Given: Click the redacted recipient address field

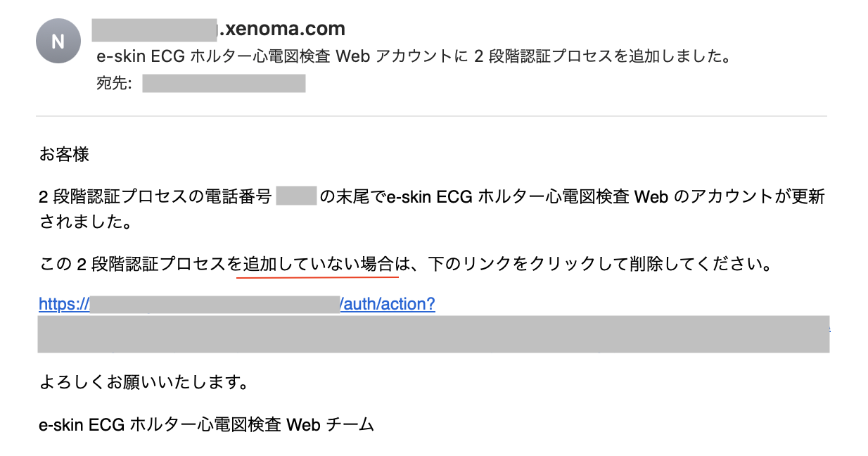Looking at the screenshot, I should 224,84.
